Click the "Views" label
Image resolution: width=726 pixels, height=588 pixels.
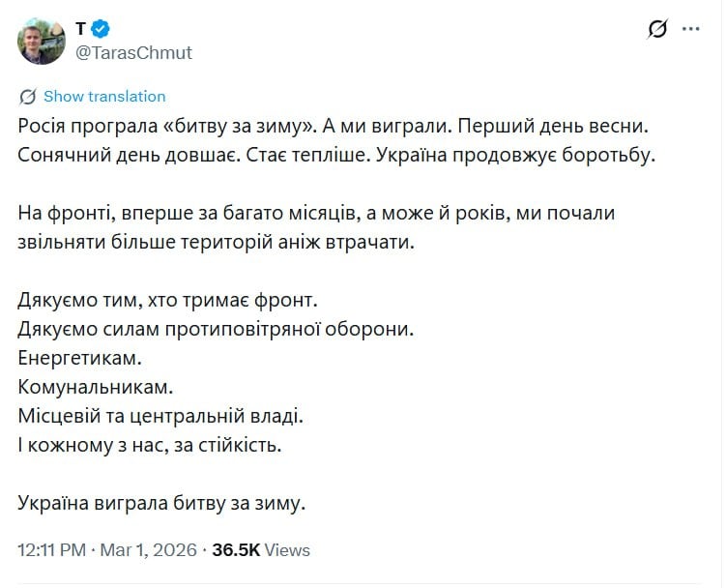[x=287, y=550]
